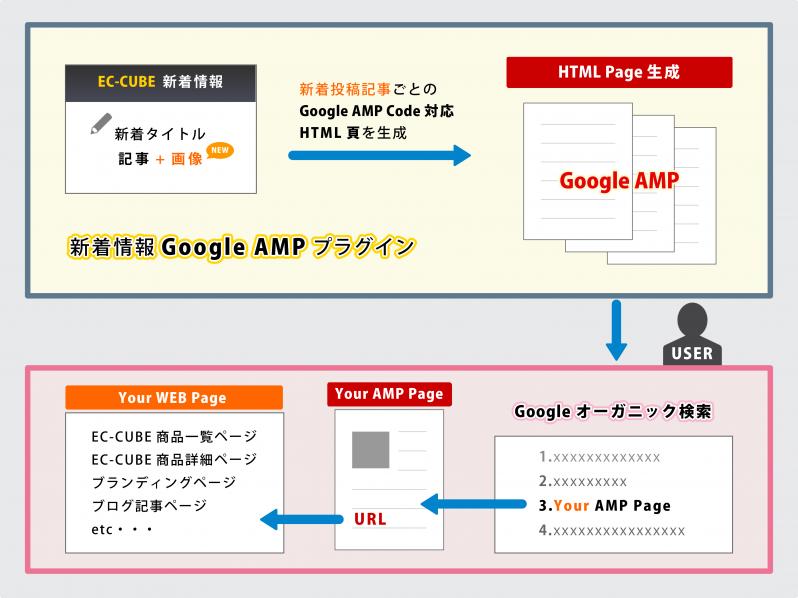
Task: Select search result 4.xxxxxxxxxxxxxxxx
Action: click(x=612, y=531)
